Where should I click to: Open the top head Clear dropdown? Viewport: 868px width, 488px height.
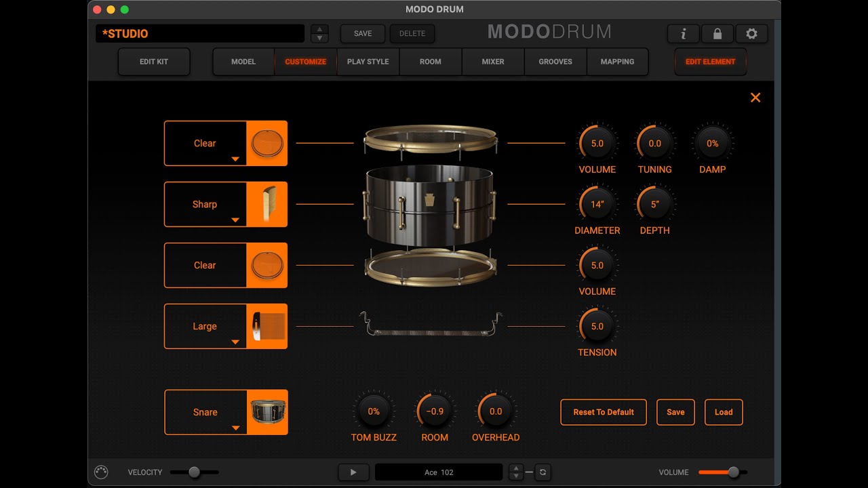tap(205, 143)
